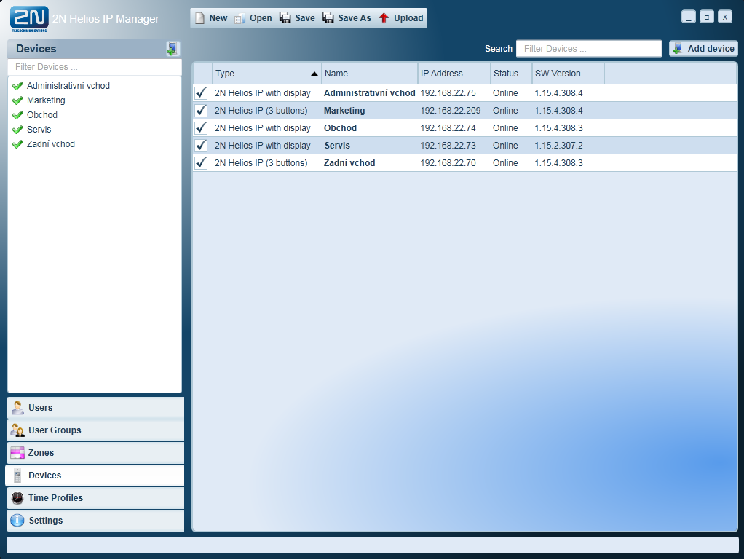The height and width of the screenshot is (560, 744).
Task: Click the add-device icon in Devices panel header
Action: [x=173, y=48]
